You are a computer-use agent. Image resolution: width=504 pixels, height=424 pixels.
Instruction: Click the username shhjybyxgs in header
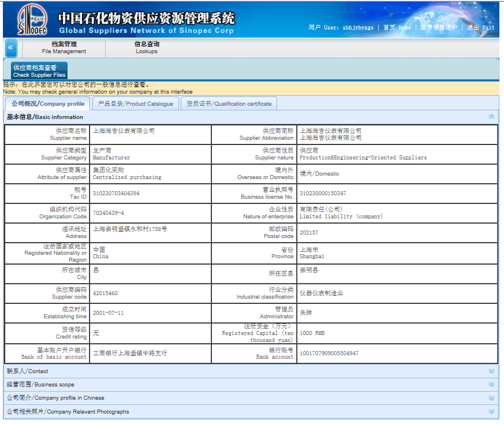358,28
